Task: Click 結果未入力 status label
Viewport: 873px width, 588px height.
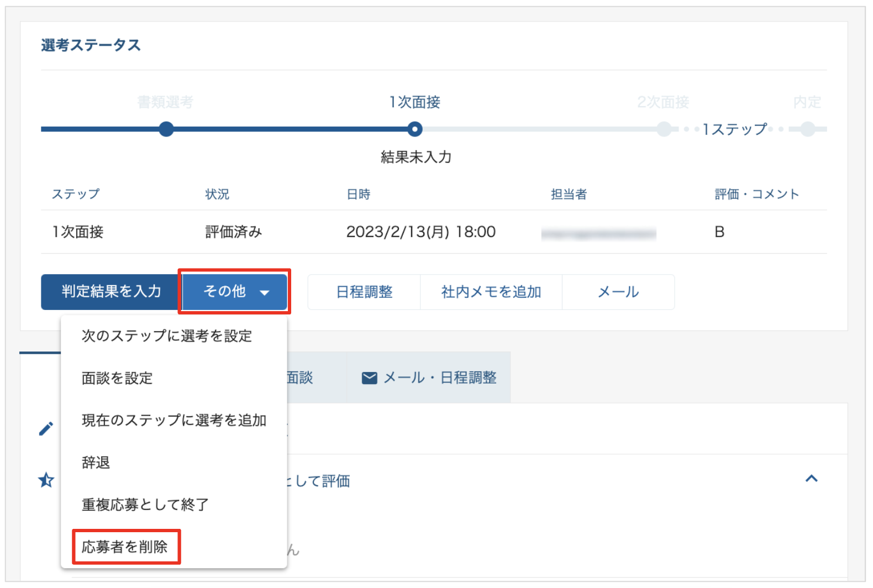Action: pos(416,157)
